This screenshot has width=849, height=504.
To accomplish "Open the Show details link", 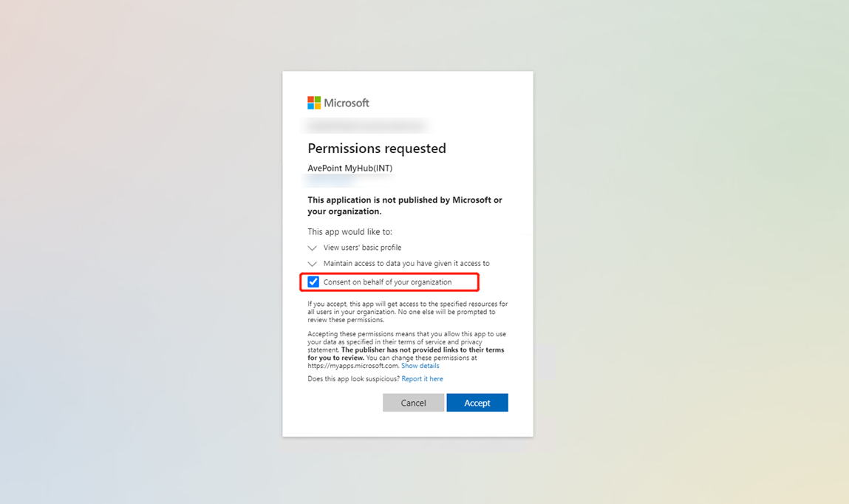I will [420, 366].
